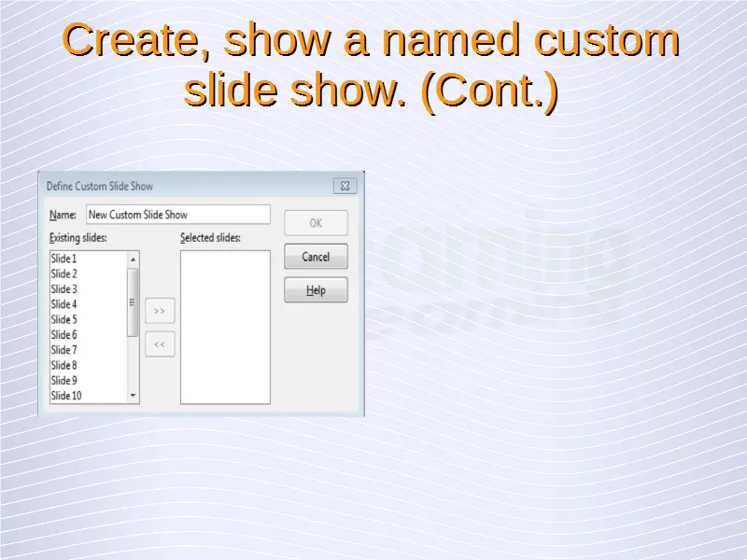Choose Slide 3 from the list

point(64,289)
